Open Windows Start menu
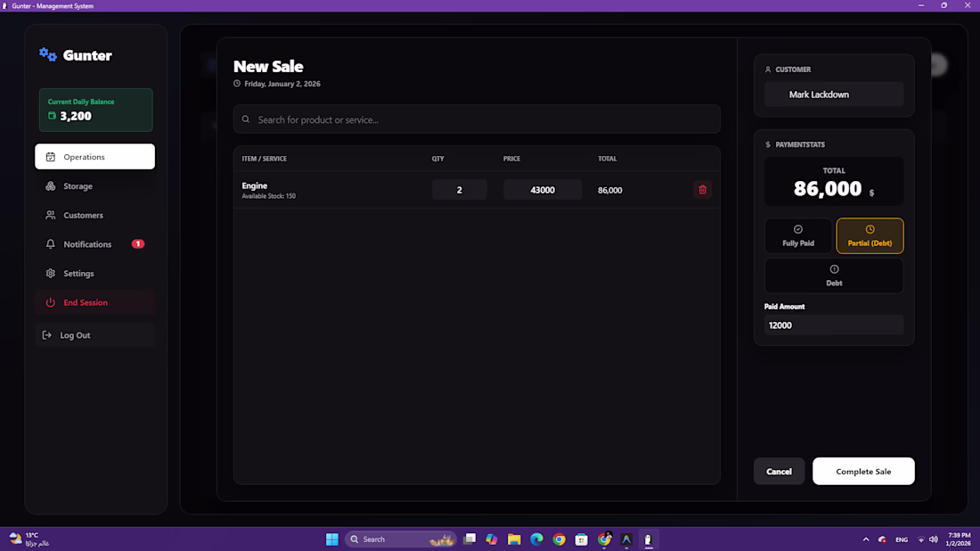 point(332,539)
